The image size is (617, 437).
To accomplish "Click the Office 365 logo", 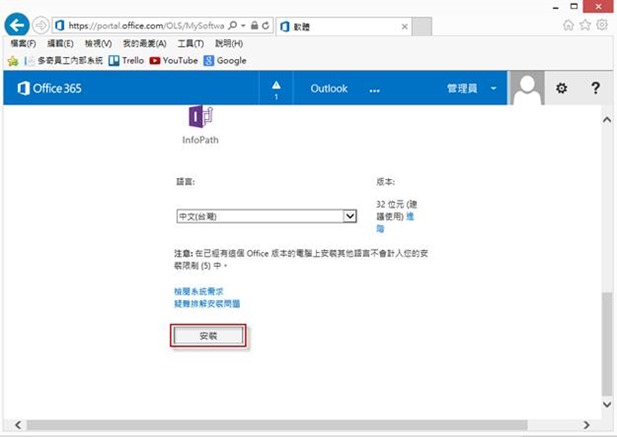I will 50,89.
